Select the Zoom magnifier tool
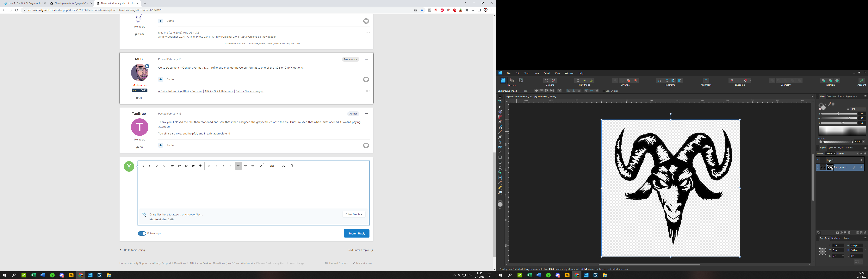Screen dimensions: 868x279 click(x=500, y=193)
